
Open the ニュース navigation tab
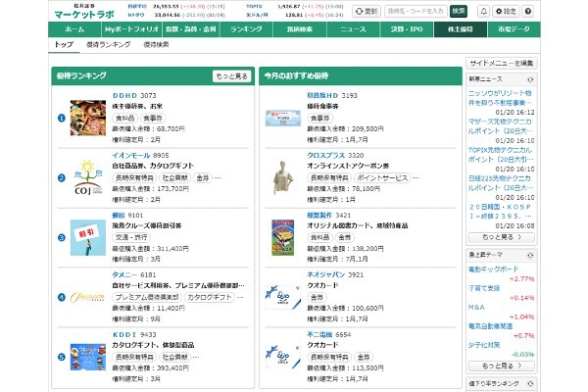pyautogui.click(x=353, y=29)
